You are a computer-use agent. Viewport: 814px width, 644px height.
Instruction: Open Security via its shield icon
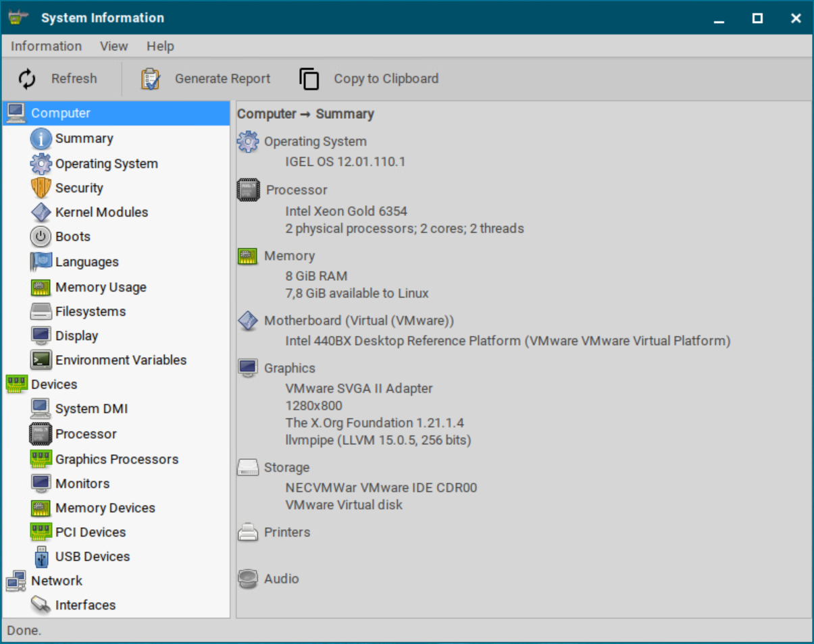pyautogui.click(x=41, y=188)
